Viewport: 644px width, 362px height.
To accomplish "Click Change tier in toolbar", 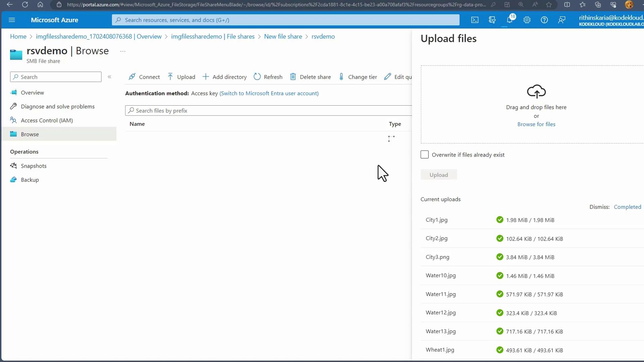I will pos(358,77).
